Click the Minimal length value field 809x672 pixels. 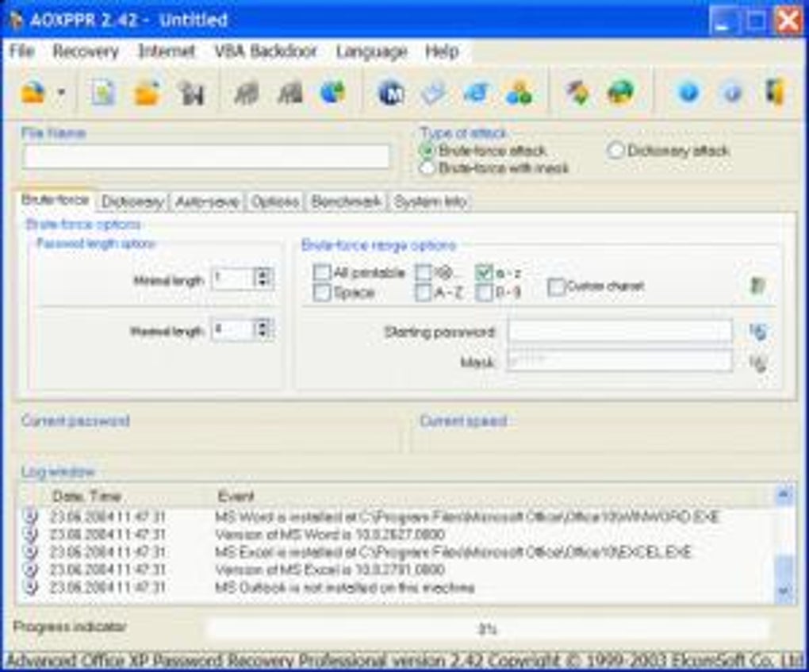tap(234, 278)
